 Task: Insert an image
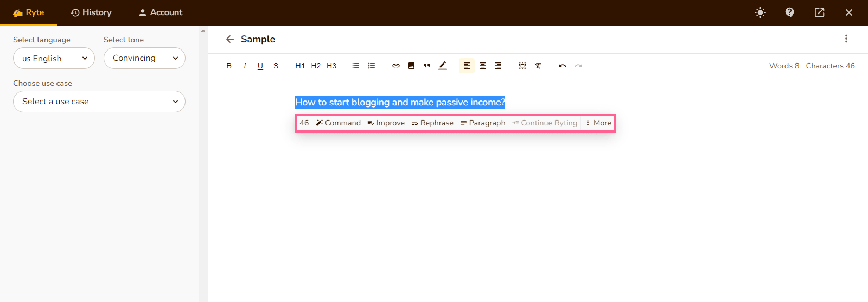[411, 66]
